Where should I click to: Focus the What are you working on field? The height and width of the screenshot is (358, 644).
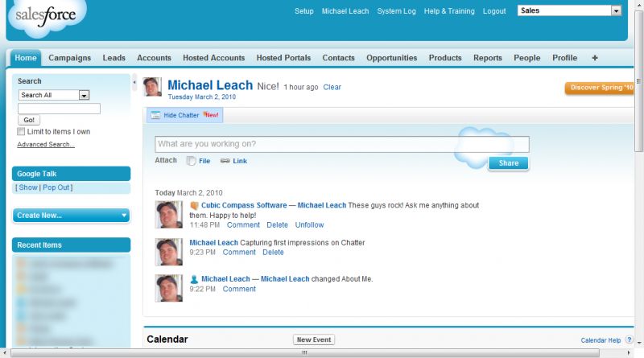click(x=342, y=144)
